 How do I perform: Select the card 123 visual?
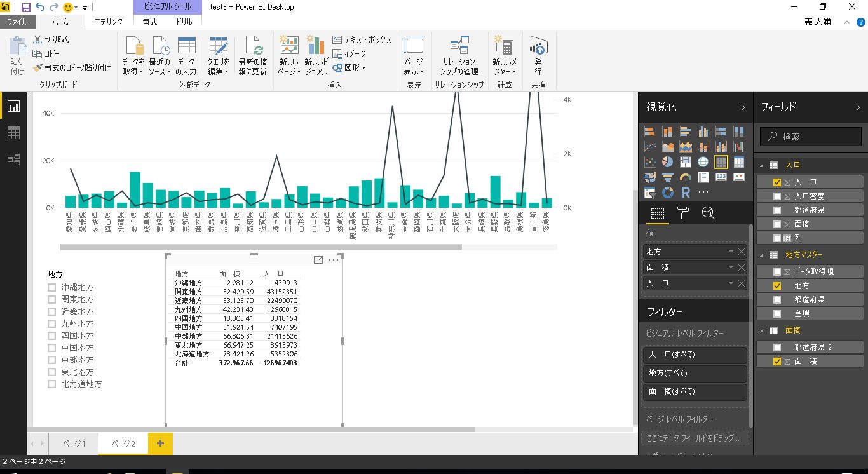point(721,177)
